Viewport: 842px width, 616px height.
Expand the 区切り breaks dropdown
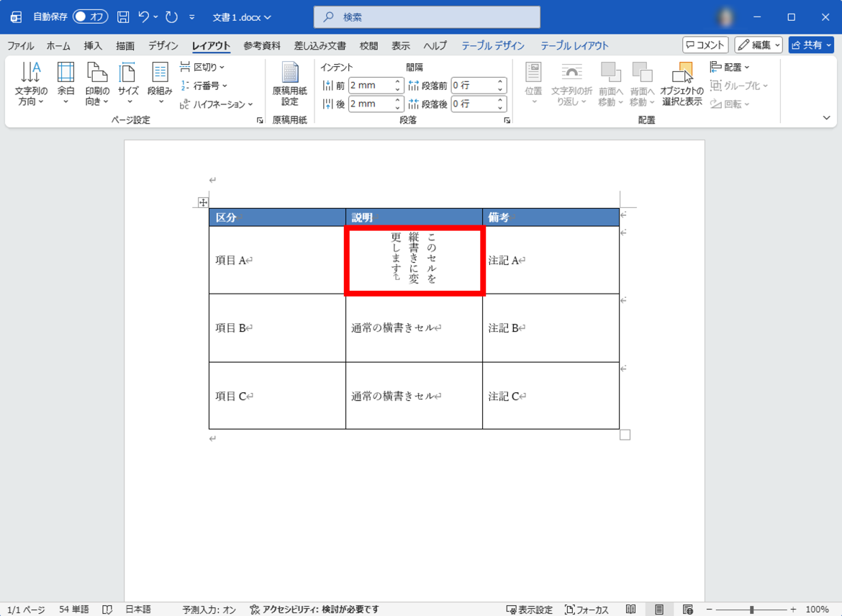coord(202,67)
